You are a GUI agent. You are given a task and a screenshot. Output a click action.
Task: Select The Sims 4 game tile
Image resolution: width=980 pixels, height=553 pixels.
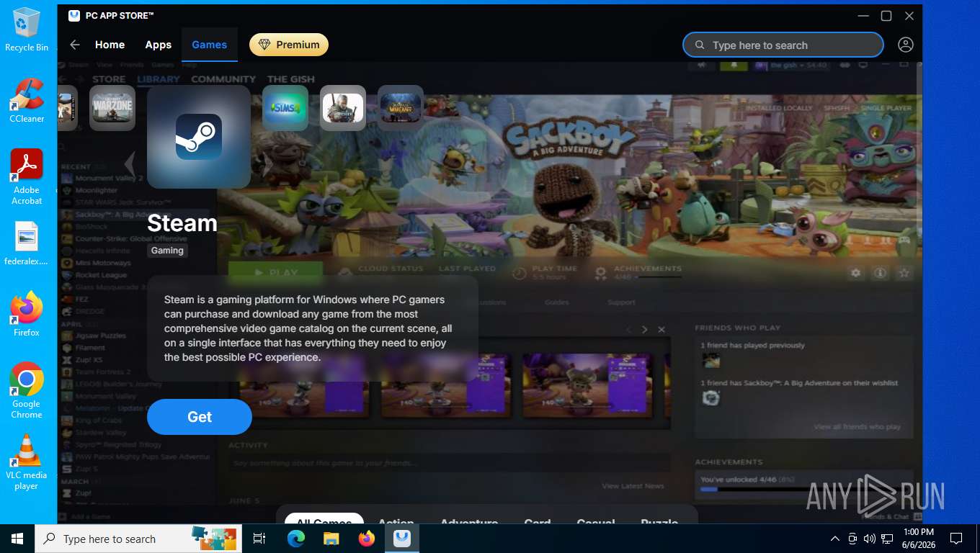coord(285,108)
